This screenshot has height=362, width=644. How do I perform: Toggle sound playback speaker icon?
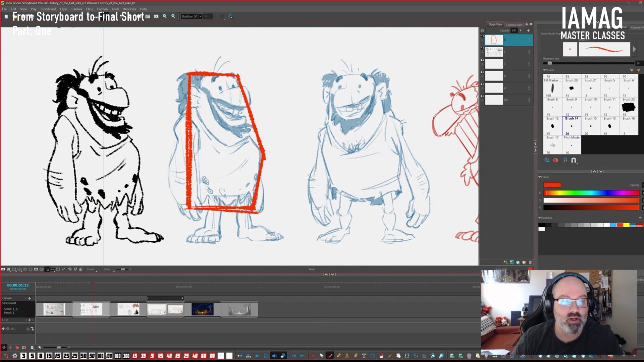(x=274, y=356)
